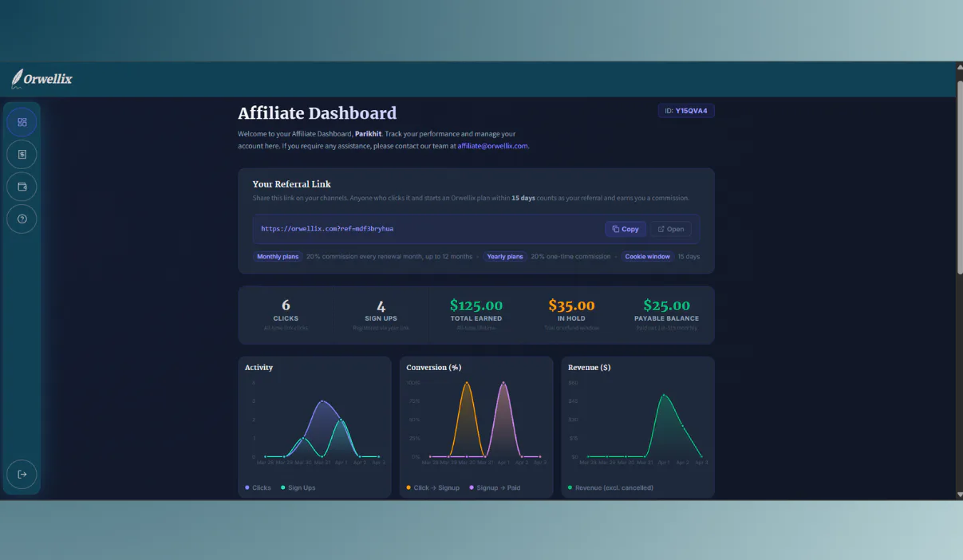Click the logout icon at sidebar bottom
This screenshot has width=963, height=560.
[22, 474]
